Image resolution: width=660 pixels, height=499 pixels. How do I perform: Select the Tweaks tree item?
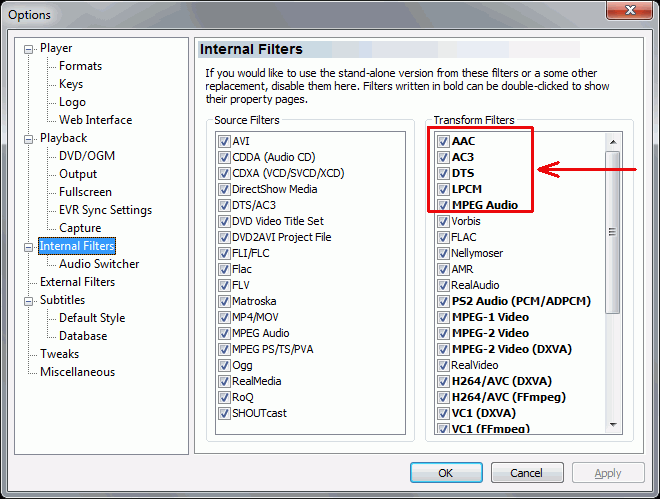(x=59, y=354)
